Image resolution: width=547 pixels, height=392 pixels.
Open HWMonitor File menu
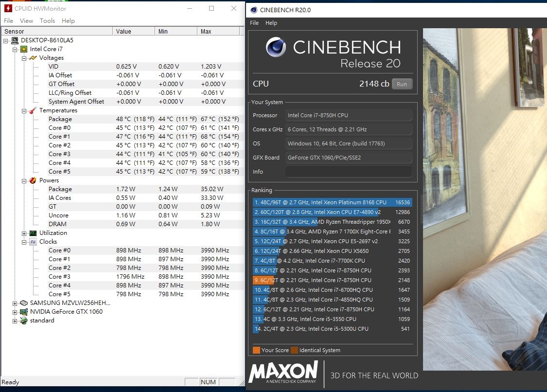tap(8, 20)
